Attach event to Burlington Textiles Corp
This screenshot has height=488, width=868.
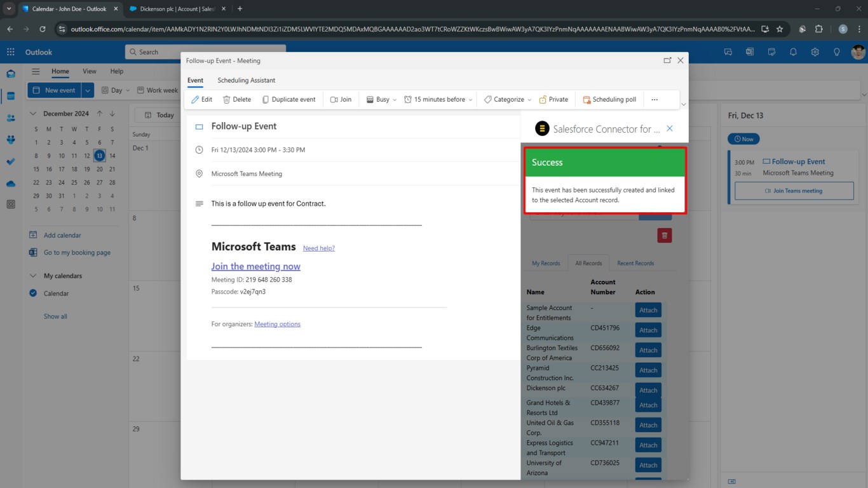[648, 350]
